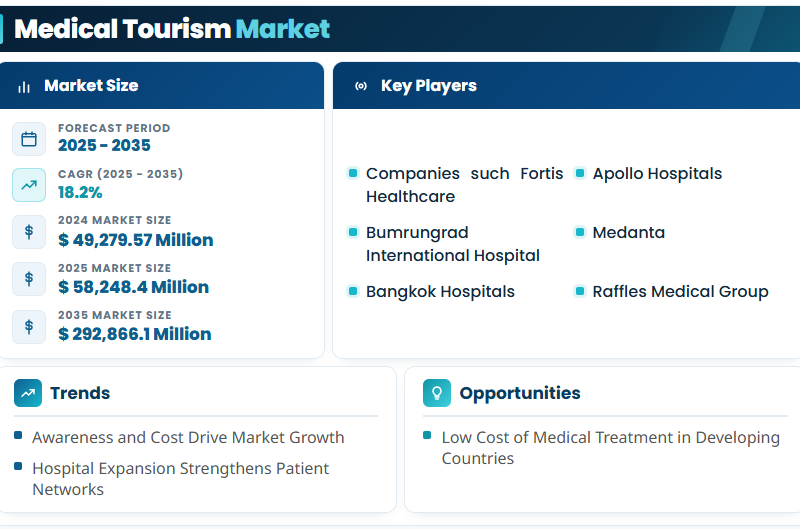Click the FORECAST PERIOD label
The image size is (800, 529).
tap(114, 128)
